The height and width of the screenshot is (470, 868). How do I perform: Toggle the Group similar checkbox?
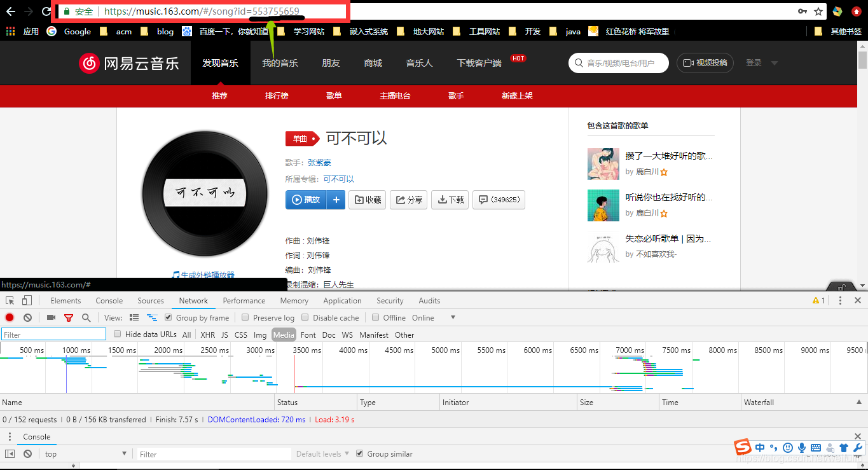(360, 453)
